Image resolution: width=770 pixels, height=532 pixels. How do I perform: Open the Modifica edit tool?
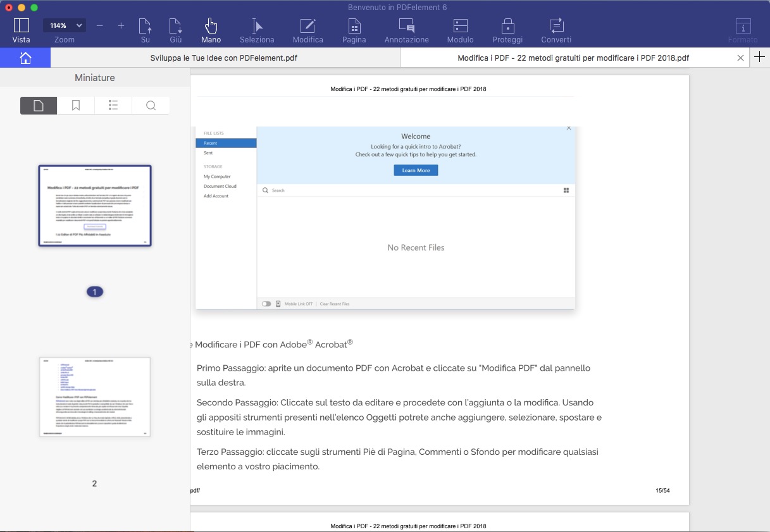point(307,30)
